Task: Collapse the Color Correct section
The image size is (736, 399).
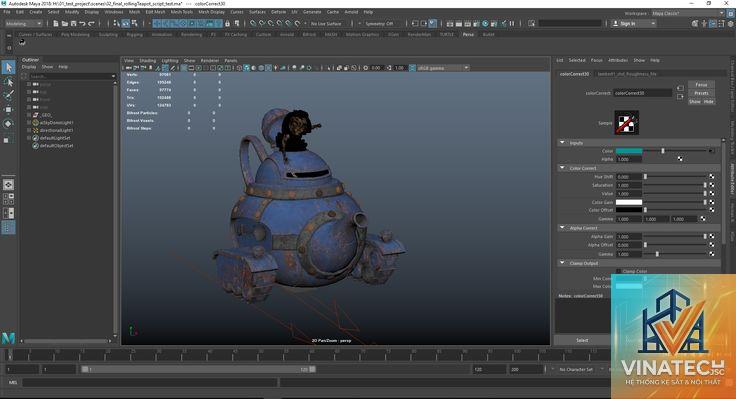Action: (x=562, y=168)
